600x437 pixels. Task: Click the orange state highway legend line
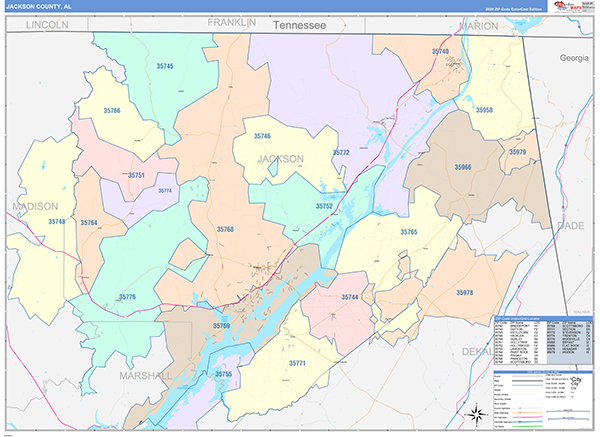[x=527, y=413]
